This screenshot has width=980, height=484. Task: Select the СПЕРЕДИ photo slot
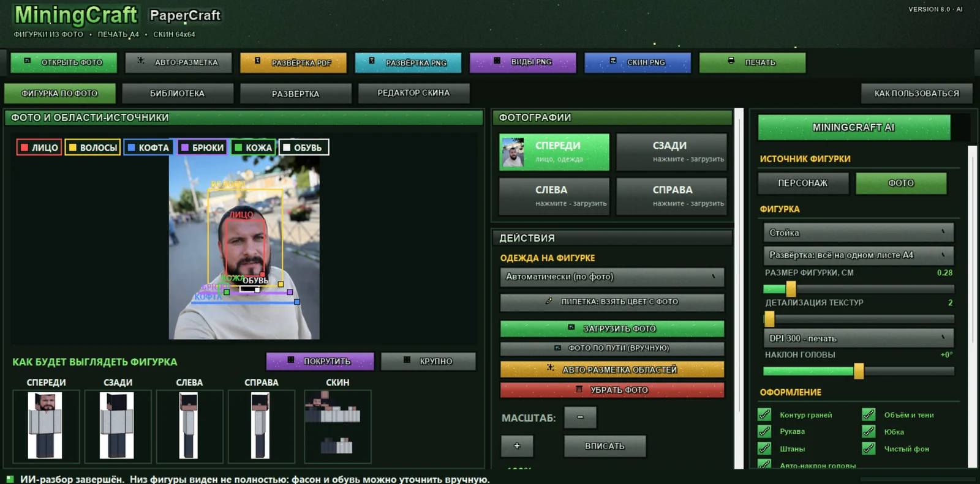pos(554,152)
